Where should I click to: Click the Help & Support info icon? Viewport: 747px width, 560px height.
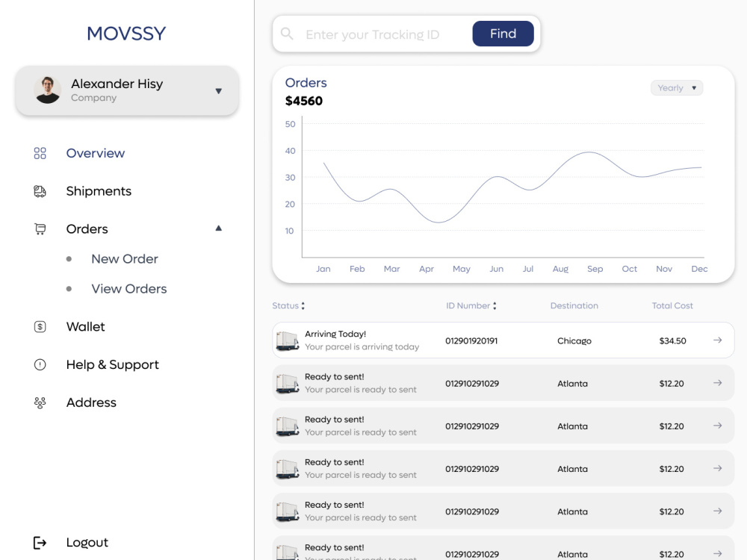40,364
